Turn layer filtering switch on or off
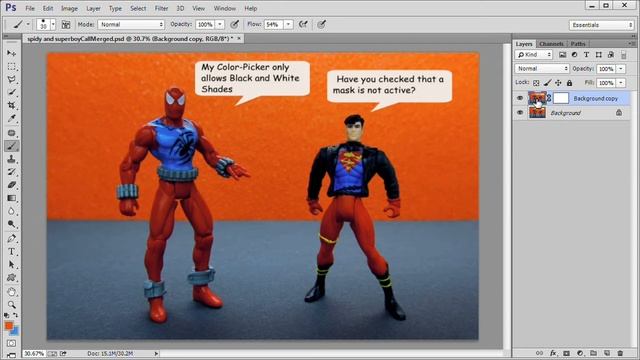640x360 pixels. coord(624,55)
